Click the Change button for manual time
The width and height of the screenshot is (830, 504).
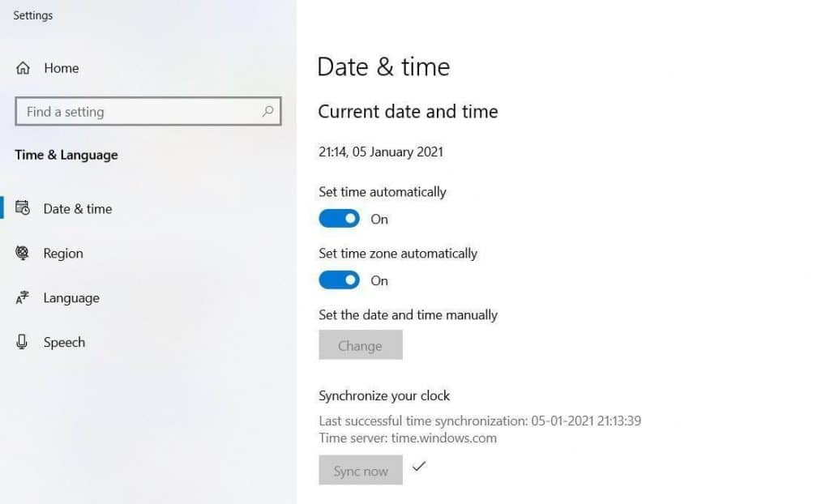click(x=360, y=345)
